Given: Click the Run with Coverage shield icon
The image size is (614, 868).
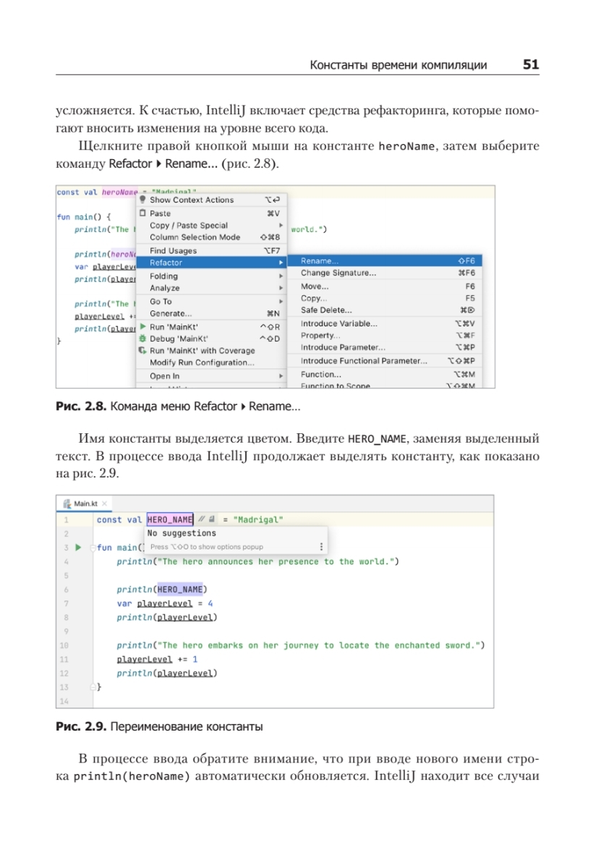Looking at the screenshot, I should [x=143, y=350].
